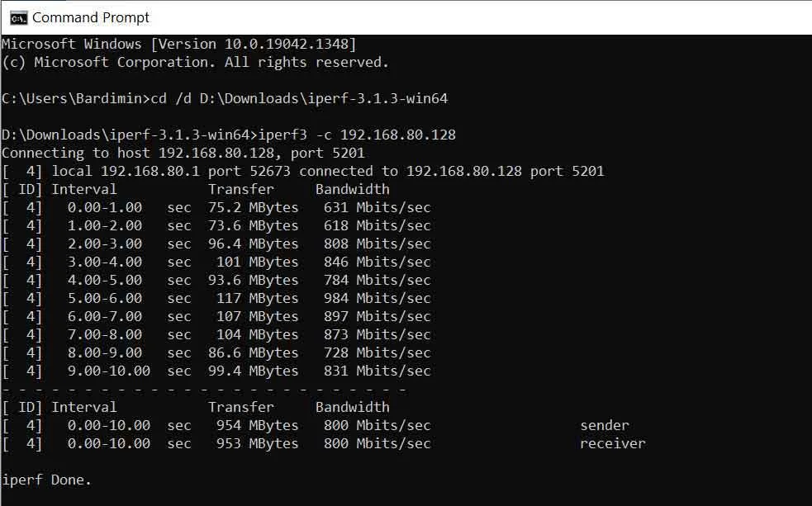Click the sender label in summary
Viewport: 812px width, 506px height.
(x=605, y=425)
